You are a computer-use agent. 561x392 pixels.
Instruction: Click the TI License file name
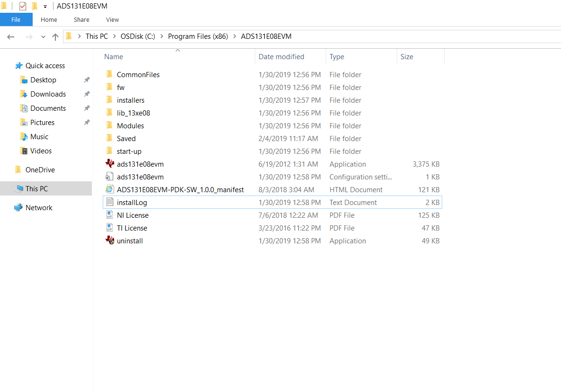coord(132,228)
